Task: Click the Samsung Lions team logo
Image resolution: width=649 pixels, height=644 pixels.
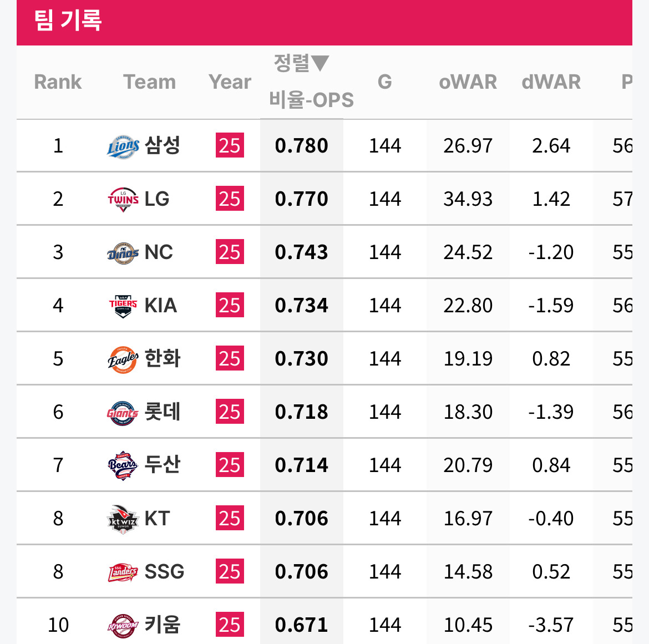Action: [123, 146]
